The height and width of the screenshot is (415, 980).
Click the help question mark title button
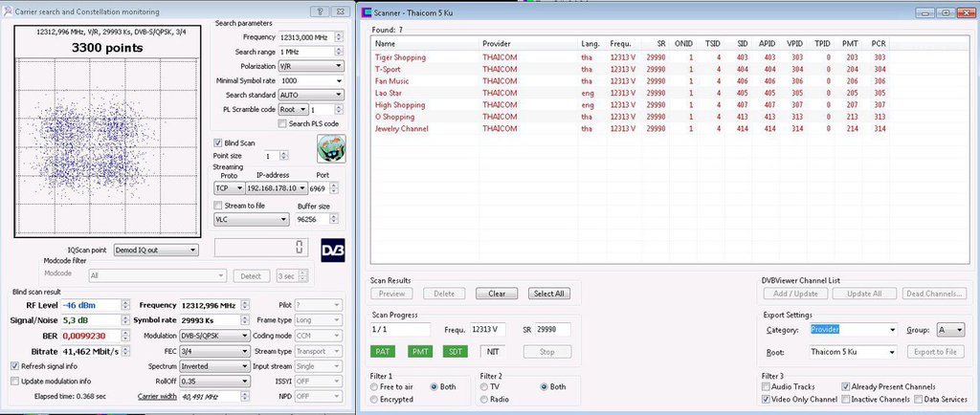(x=321, y=11)
